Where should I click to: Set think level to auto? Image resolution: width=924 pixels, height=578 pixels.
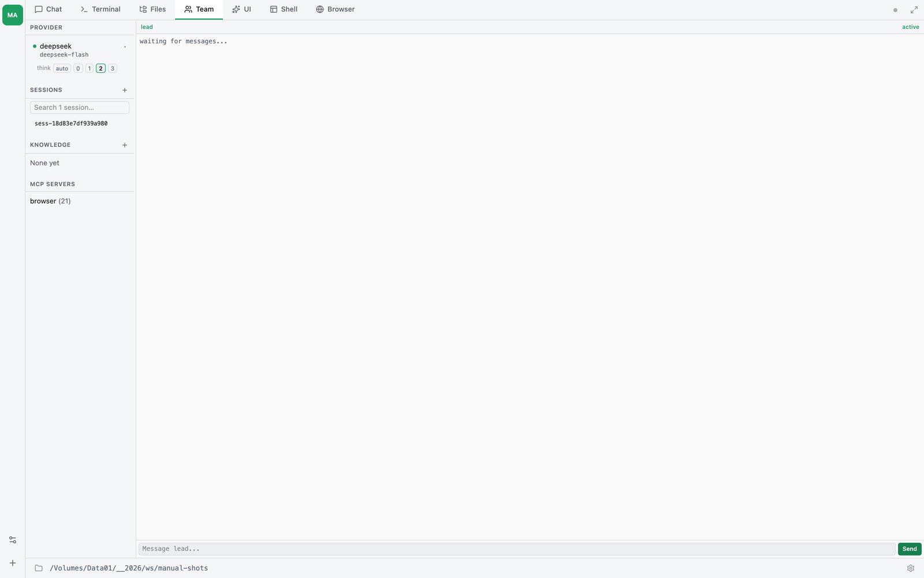(x=62, y=68)
